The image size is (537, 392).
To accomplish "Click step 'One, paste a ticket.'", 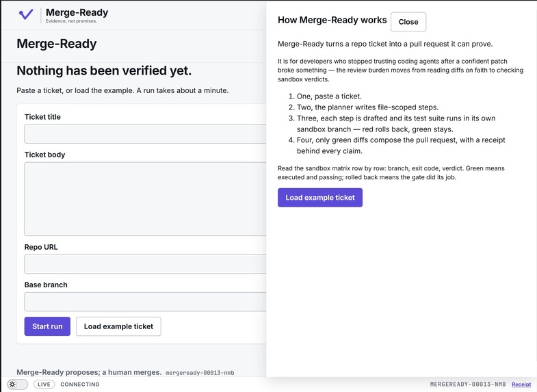I will (329, 96).
